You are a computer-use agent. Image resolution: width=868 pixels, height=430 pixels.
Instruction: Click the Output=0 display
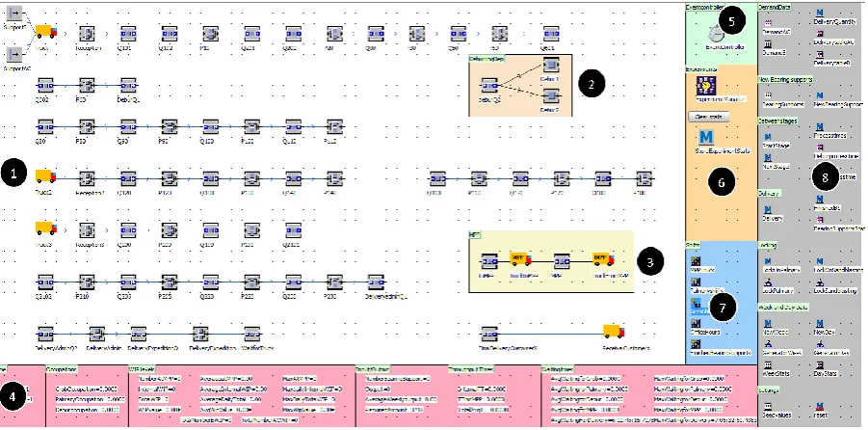point(378,390)
